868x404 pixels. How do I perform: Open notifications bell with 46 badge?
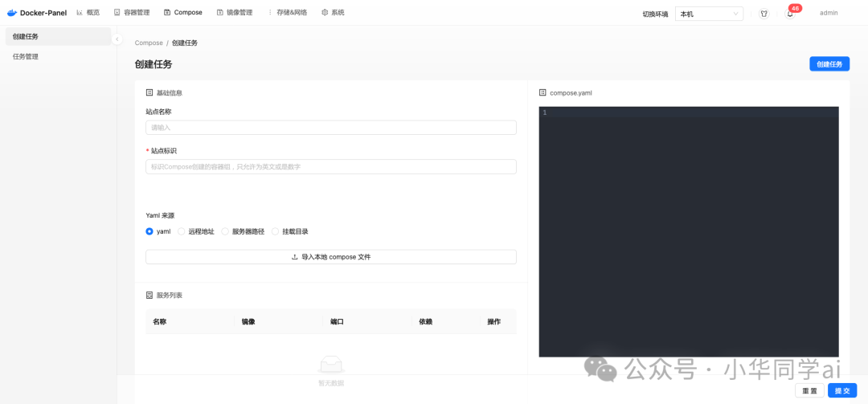point(790,14)
